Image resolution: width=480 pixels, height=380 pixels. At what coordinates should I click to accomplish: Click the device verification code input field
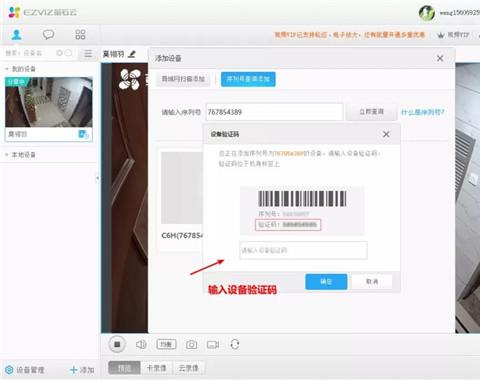click(x=303, y=250)
